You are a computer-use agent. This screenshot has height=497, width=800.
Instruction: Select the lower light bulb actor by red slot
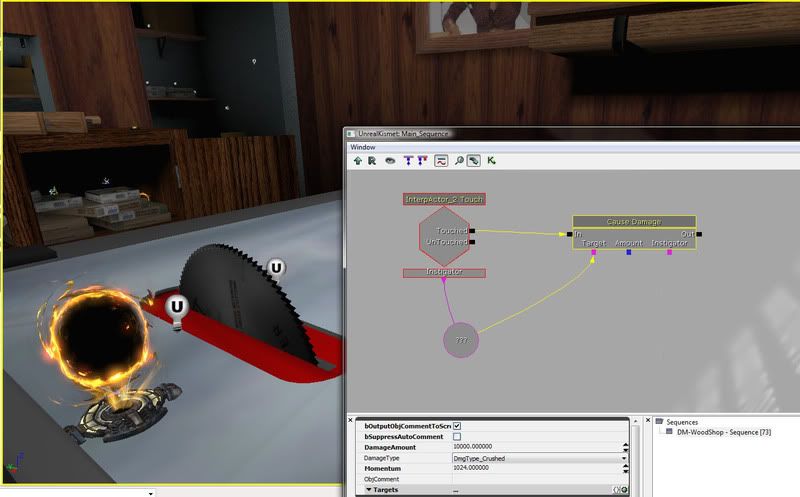[177, 310]
